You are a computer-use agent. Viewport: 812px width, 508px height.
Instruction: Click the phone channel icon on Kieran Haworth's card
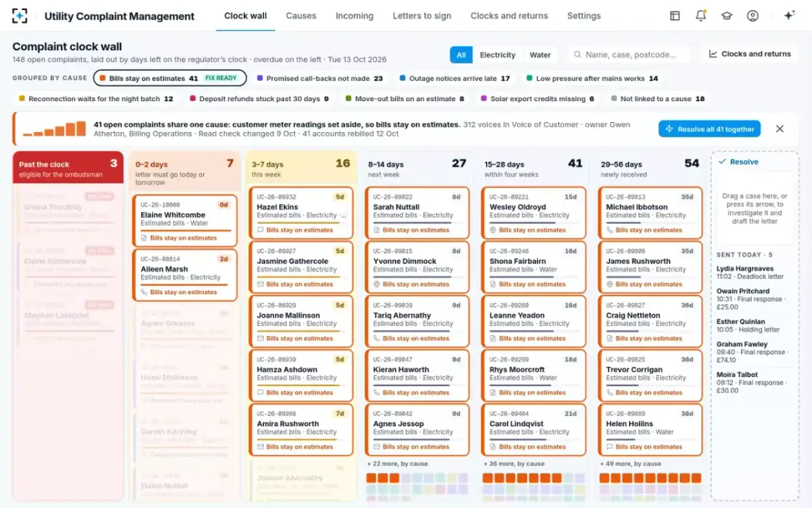[377, 392]
